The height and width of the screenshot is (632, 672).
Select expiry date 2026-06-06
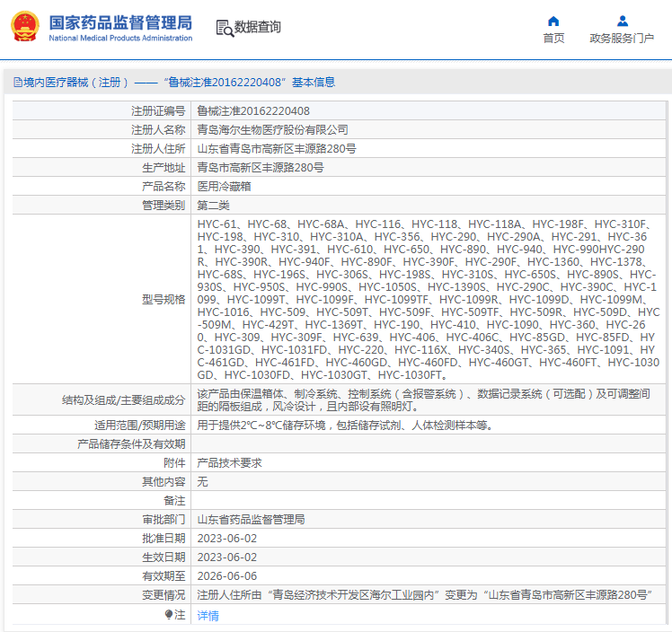(227, 576)
